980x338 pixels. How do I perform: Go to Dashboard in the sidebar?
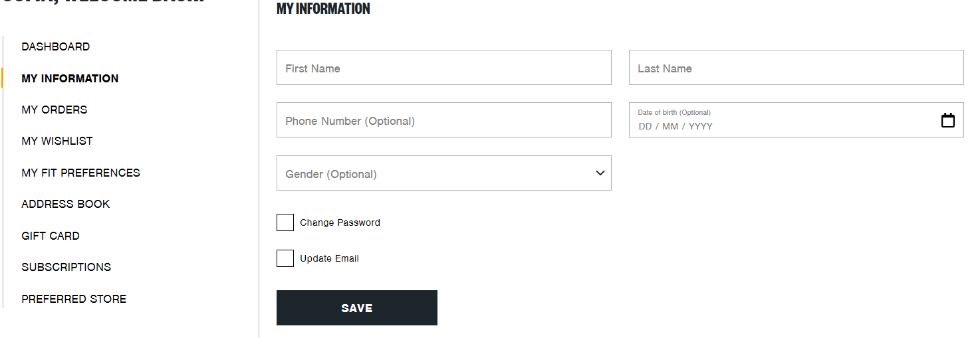coord(56,46)
